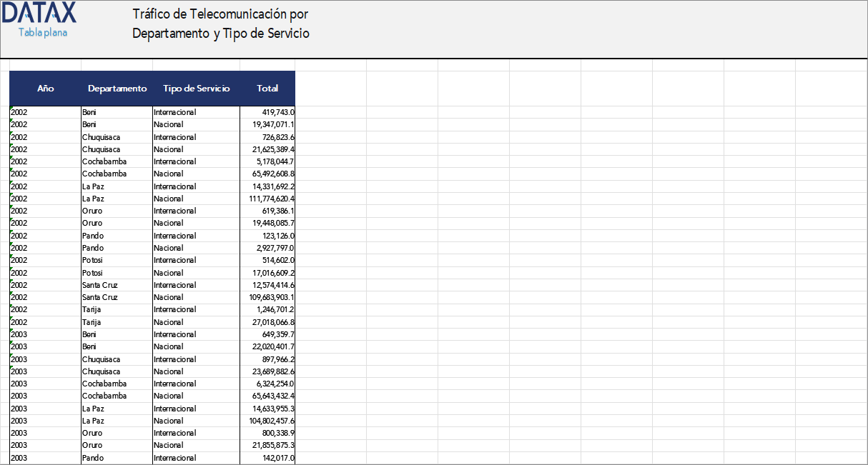Select the "Tabla plana" subtitle text
868x465 pixels.
[x=43, y=32]
